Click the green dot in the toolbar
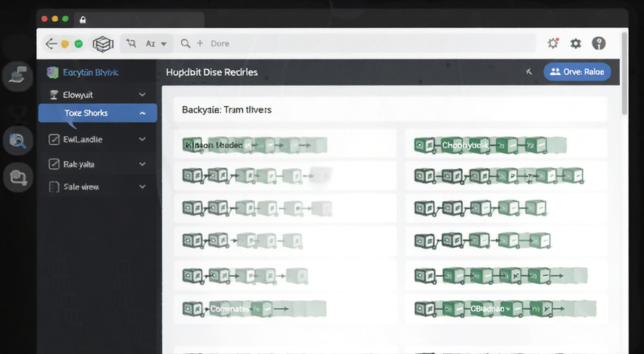644x354 pixels. tap(79, 44)
